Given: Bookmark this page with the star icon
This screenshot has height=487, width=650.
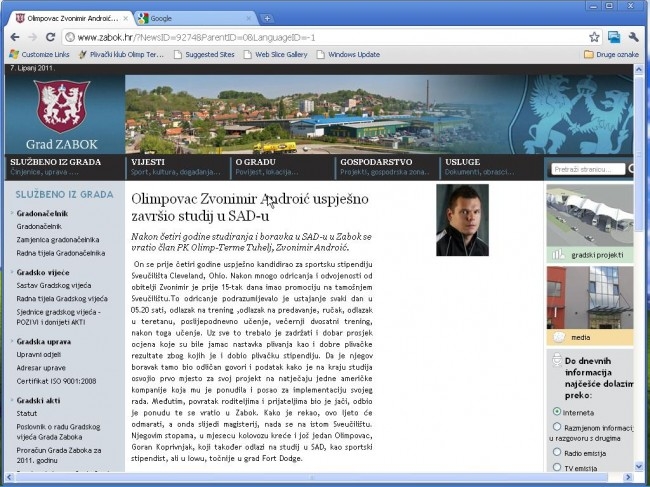Looking at the screenshot, I should [x=594, y=37].
